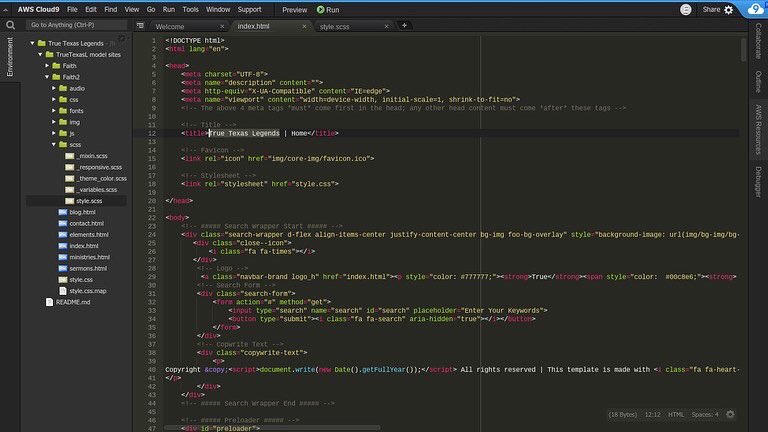Click the vertical editor scrollbar thumb
Viewport: 768px width, 432px height.
[743, 48]
